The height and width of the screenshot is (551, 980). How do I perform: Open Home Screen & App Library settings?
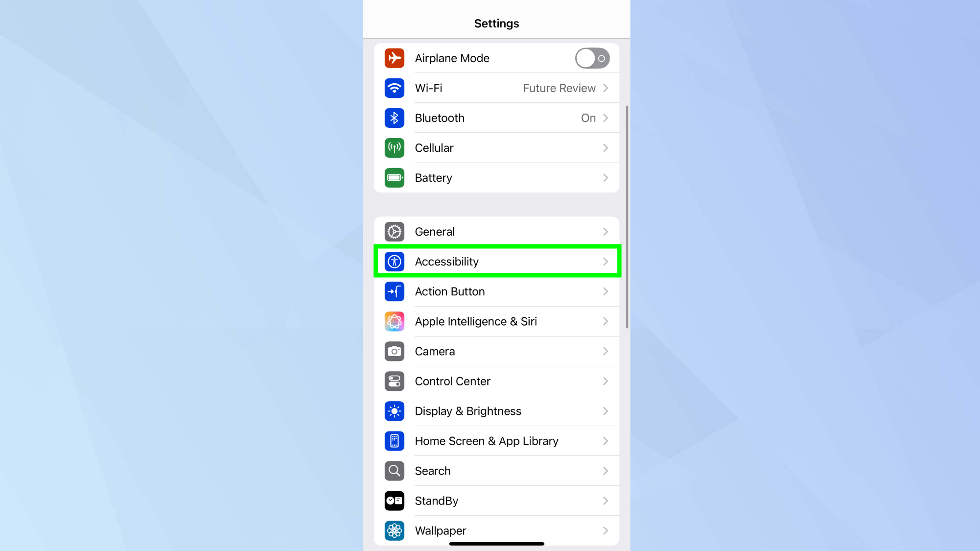tap(496, 441)
